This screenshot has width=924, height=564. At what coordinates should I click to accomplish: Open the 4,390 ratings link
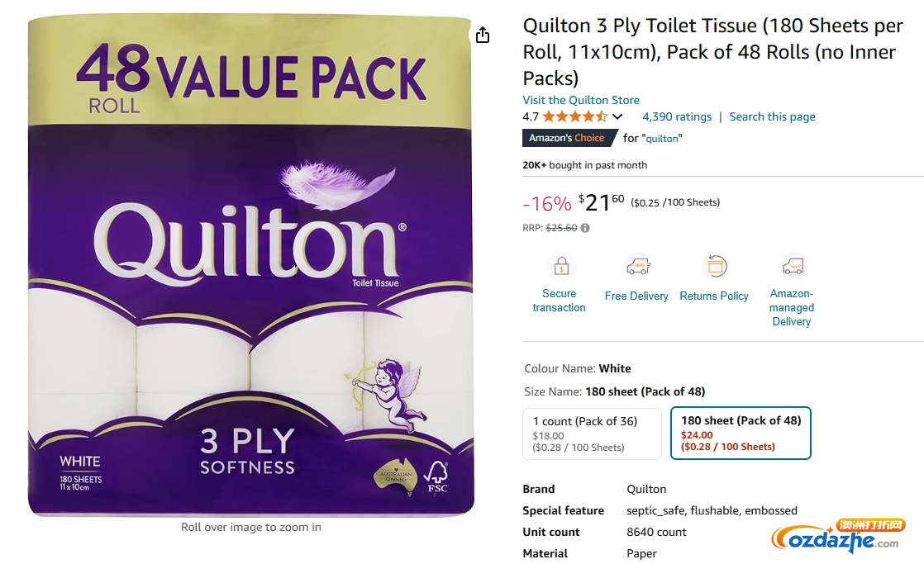[677, 116]
